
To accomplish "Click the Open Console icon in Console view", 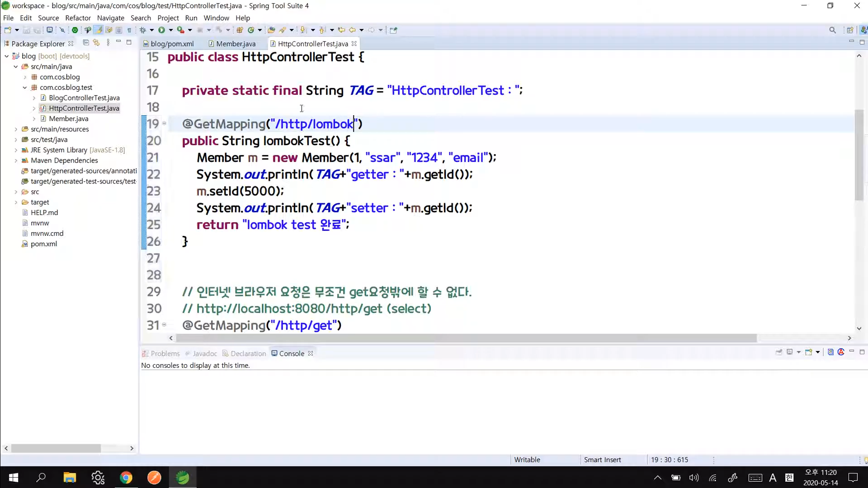I will [x=809, y=352].
